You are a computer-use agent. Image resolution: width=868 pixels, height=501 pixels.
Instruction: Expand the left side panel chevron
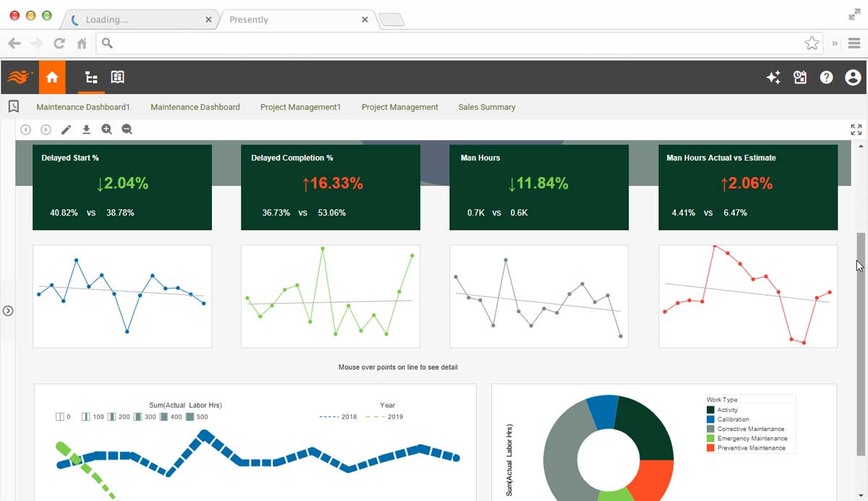(8, 310)
